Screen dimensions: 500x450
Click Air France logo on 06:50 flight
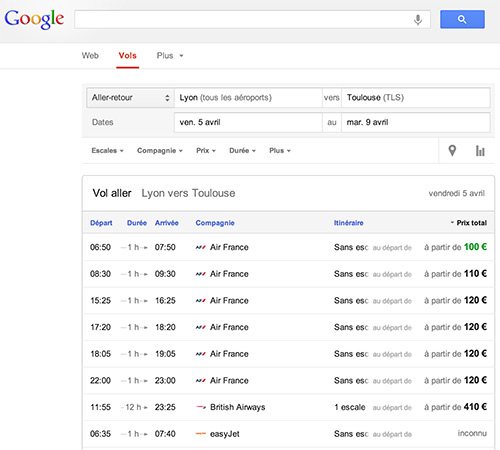(x=201, y=247)
